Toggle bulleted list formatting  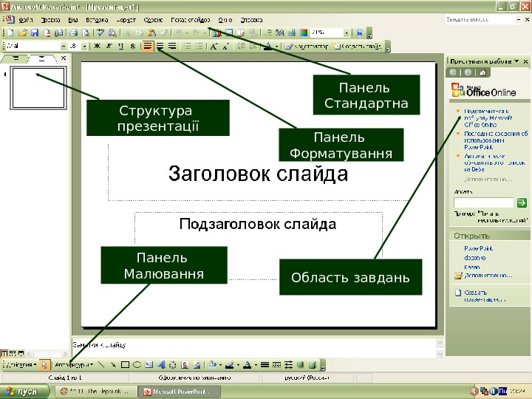coord(199,46)
